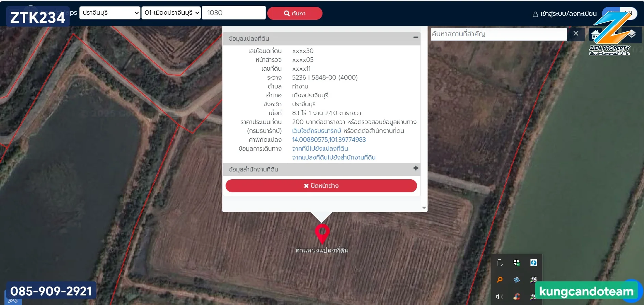Image resolution: width=644 pixels, height=305 pixels.
Task: Open the 01-เมืองปราจีนบุรี district dropdown
Action: tap(171, 13)
